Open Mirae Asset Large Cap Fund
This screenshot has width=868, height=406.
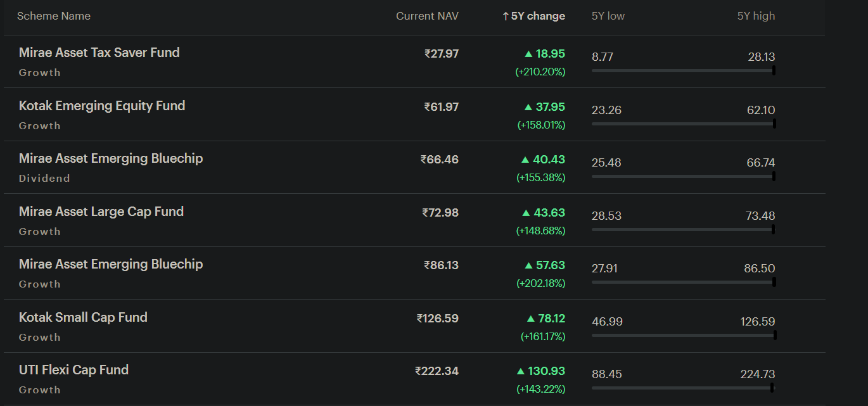pyautogui.click(x=101, y=212)
